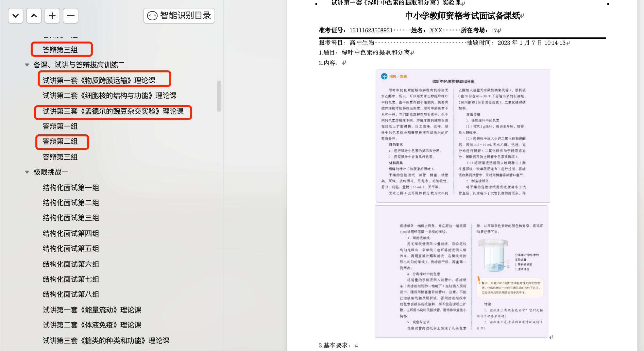
Task: Open 试讲第一套《物质跨膜运输》理论课 entry
Action: click(x=99, y=80)
